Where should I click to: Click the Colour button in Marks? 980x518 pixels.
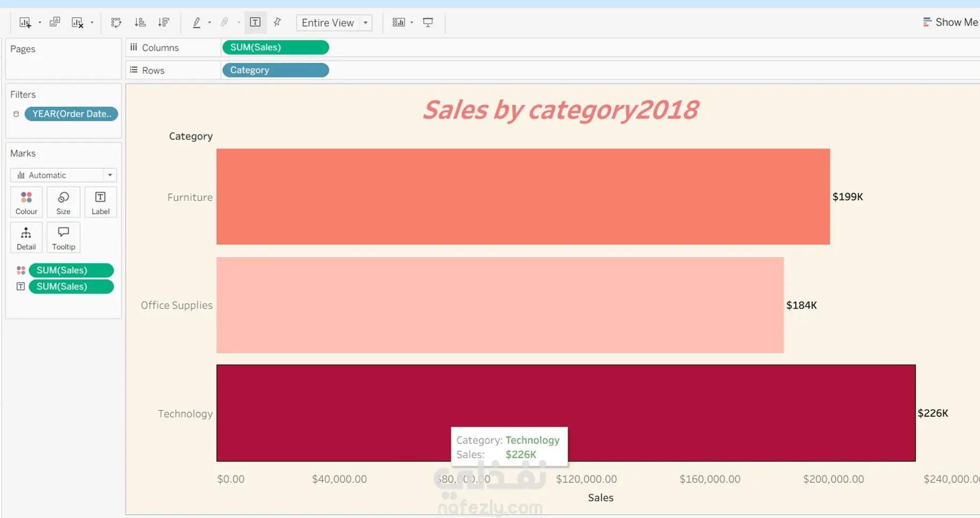26,202
